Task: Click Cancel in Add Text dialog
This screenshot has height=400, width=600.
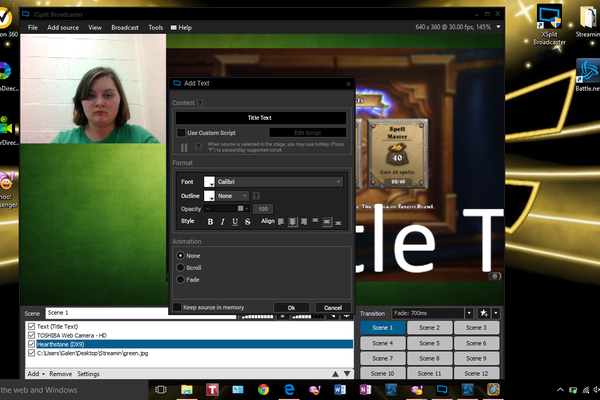Action: coord(333,307)
